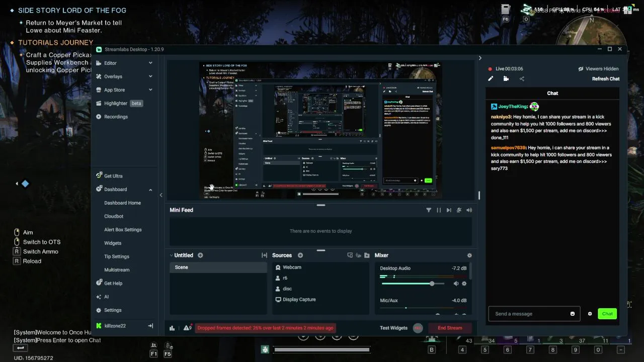Add a new scene with plus
This screenshot has height=362, width=644.
click(x=200, y=255)
